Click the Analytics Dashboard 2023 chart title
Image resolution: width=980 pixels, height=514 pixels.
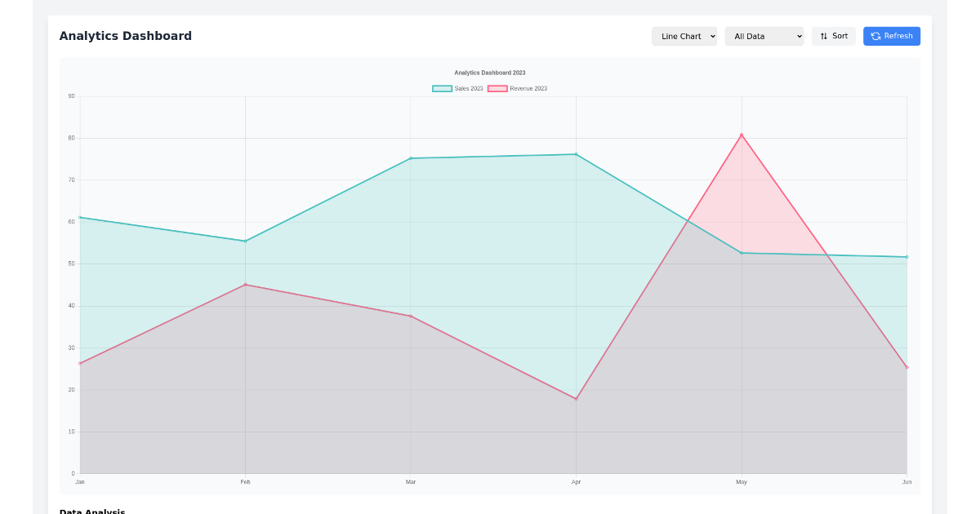point(490,73)
